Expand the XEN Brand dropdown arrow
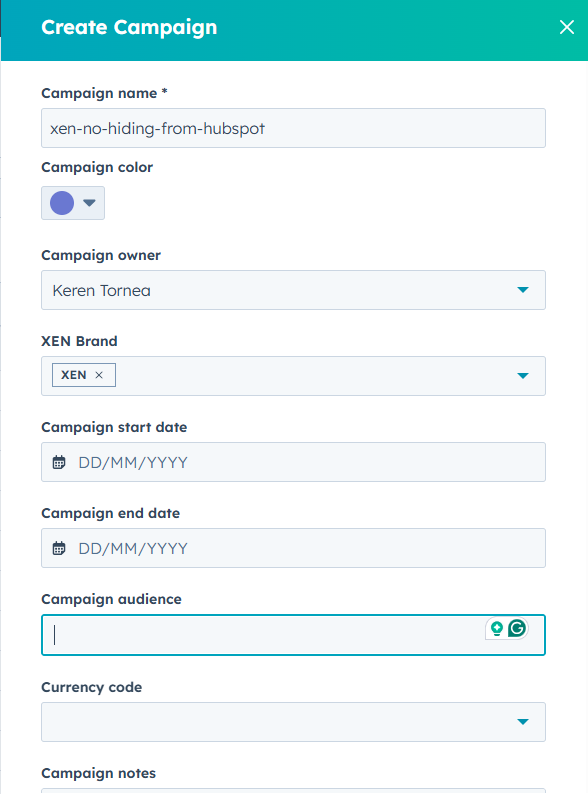The height and width of the screenshot is (794, 588). [523, 376]
